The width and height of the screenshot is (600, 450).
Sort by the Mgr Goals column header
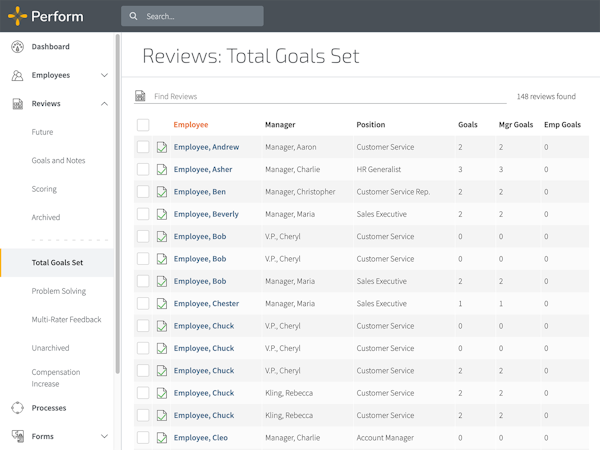[x=516, y=125]
